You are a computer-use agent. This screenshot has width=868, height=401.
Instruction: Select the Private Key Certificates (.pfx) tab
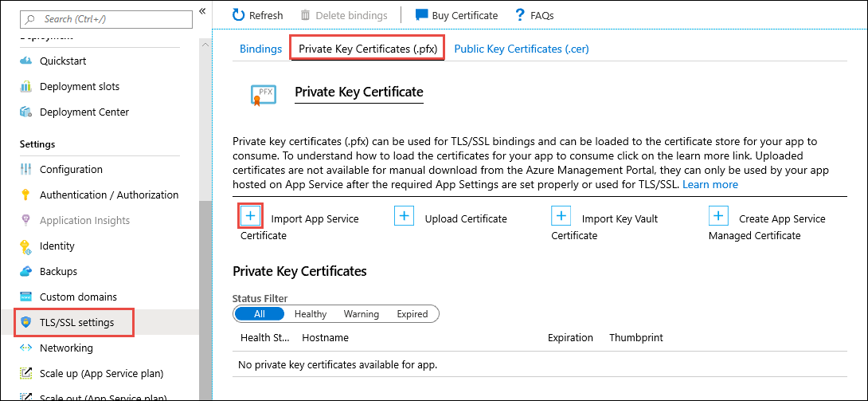[368, 49]
